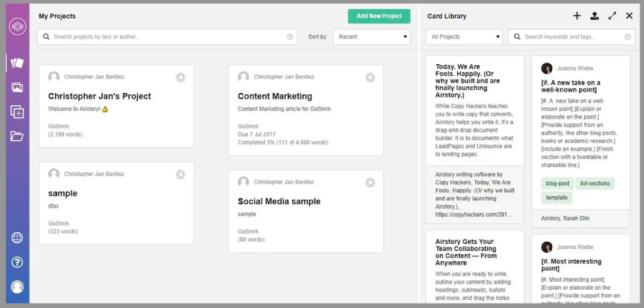Clear the project search field

(x=290, y=37)
